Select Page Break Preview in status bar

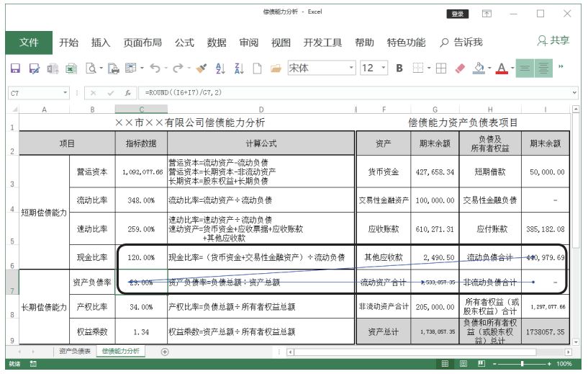tap(481, 363)
